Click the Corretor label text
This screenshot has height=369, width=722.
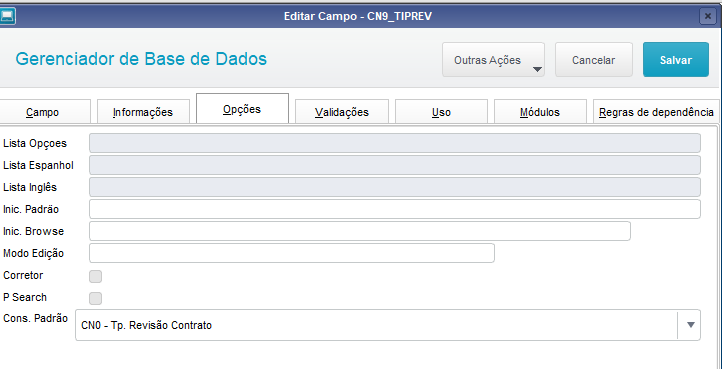(23, 275)
